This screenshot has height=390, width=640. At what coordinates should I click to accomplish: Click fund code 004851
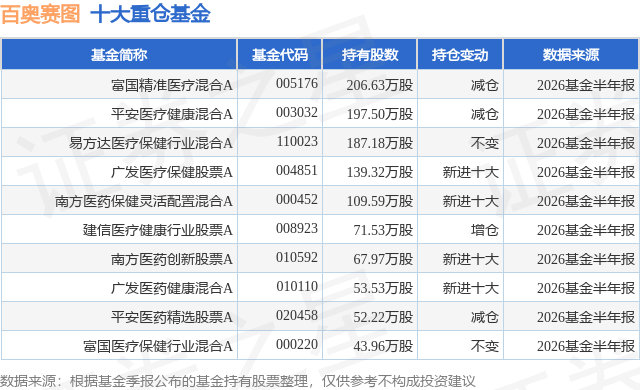(x=297, y=171)
